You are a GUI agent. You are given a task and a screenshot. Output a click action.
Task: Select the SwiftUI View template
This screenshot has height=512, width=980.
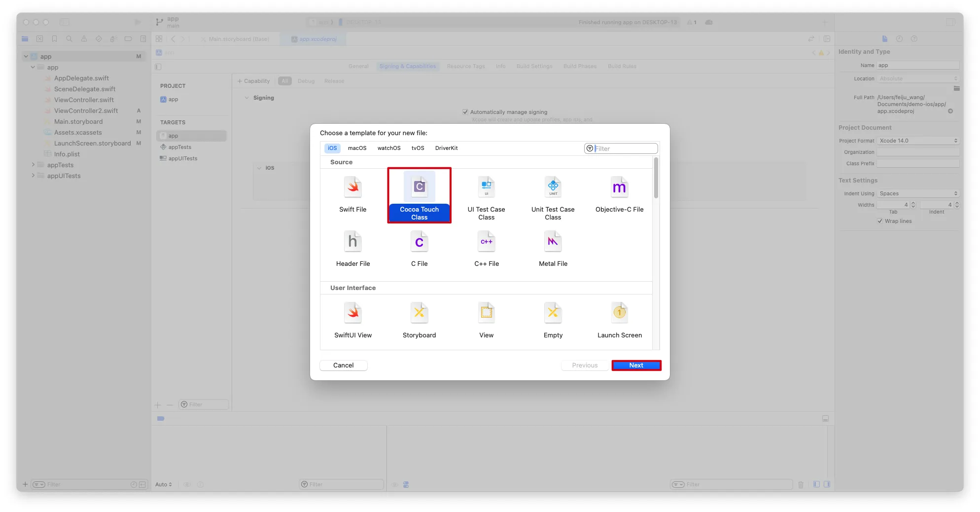(353, 313)
